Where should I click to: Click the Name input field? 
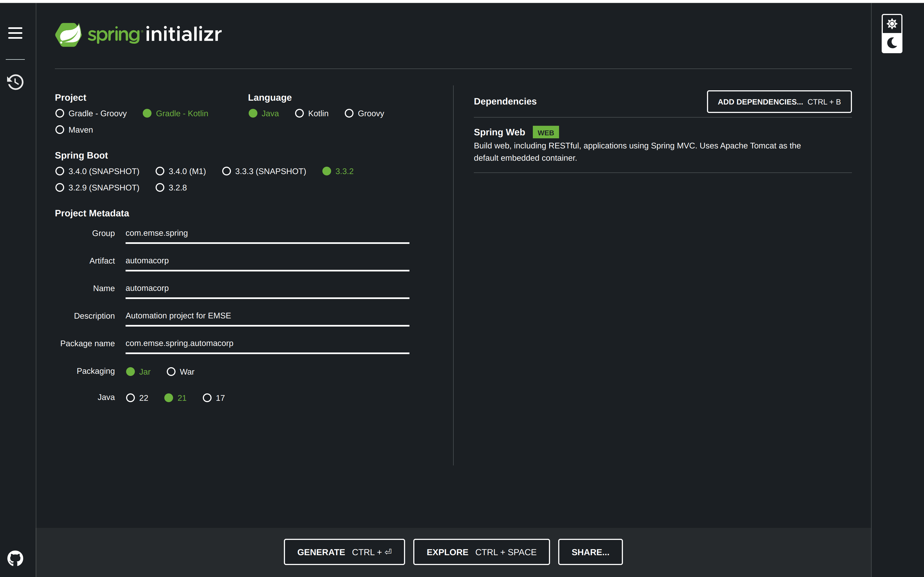pyautogui.click(x=267, y=289)
